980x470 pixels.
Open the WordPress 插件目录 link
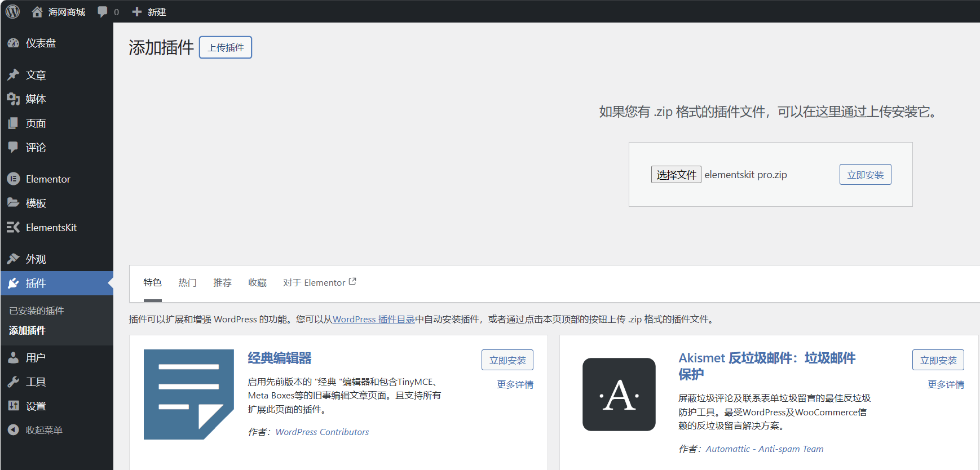click(x=374, y=319)
